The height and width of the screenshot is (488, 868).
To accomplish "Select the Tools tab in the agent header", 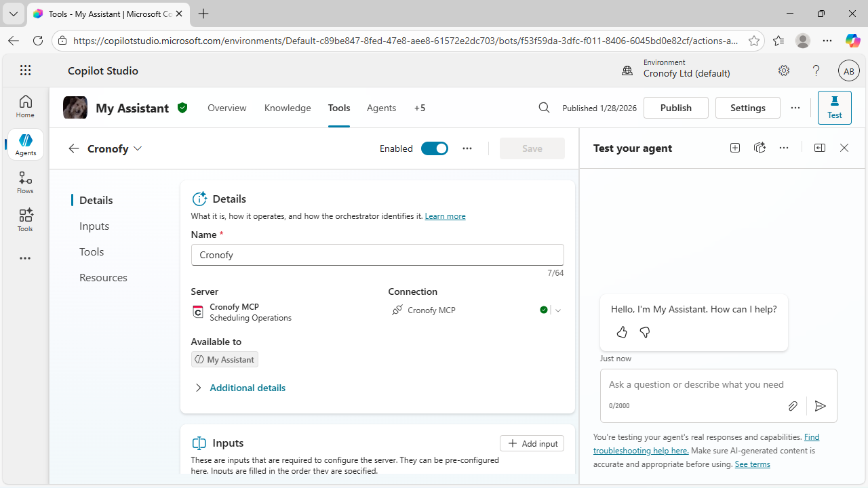I will coord(339,108).
